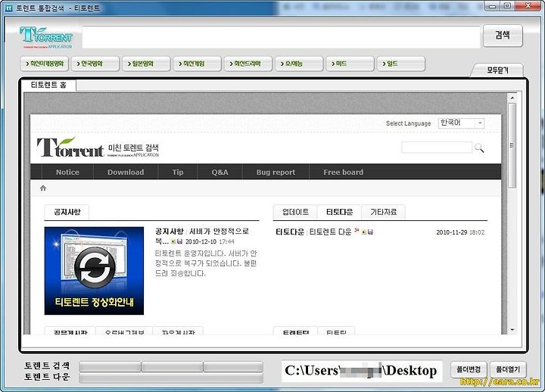Click the vertical scrollbar thumb of the web view

pos(512,145)
